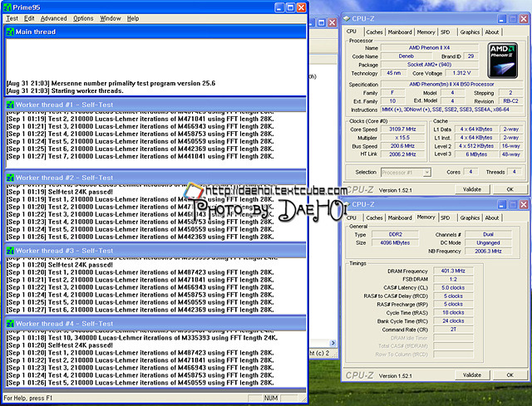Click the Core Speed 3109.7 MHz value
This screenshot has width=532, height=406.
402,130
